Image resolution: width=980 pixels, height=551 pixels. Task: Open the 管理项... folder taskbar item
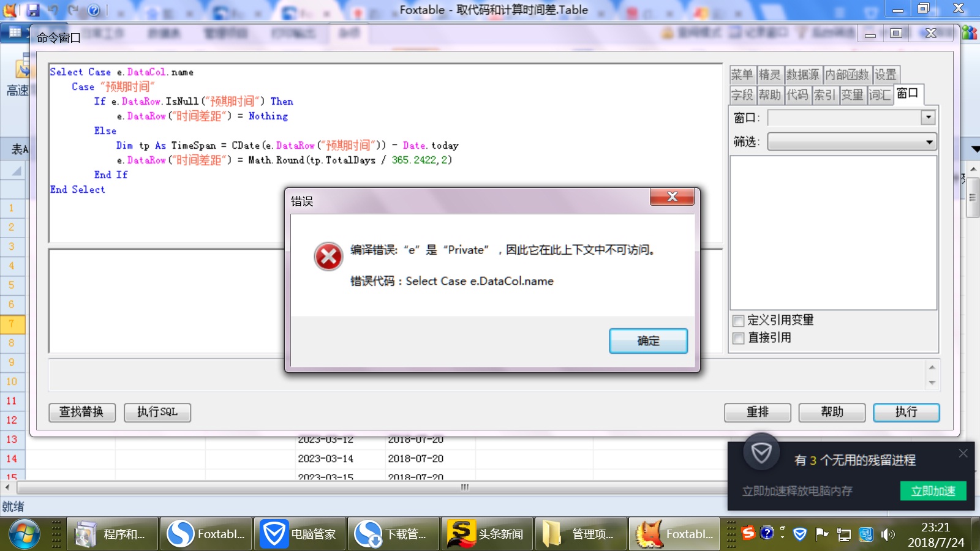(x=581, y=534)
